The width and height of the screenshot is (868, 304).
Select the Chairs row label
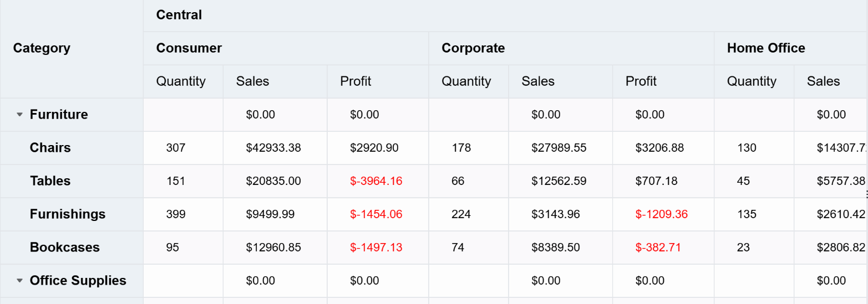(x=50, y=148)
